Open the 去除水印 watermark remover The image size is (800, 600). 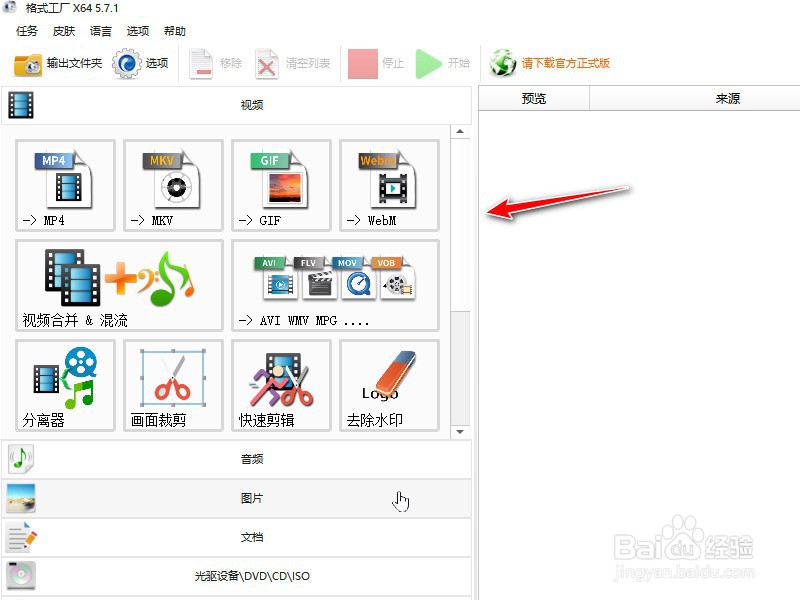[x=388, y=385]
